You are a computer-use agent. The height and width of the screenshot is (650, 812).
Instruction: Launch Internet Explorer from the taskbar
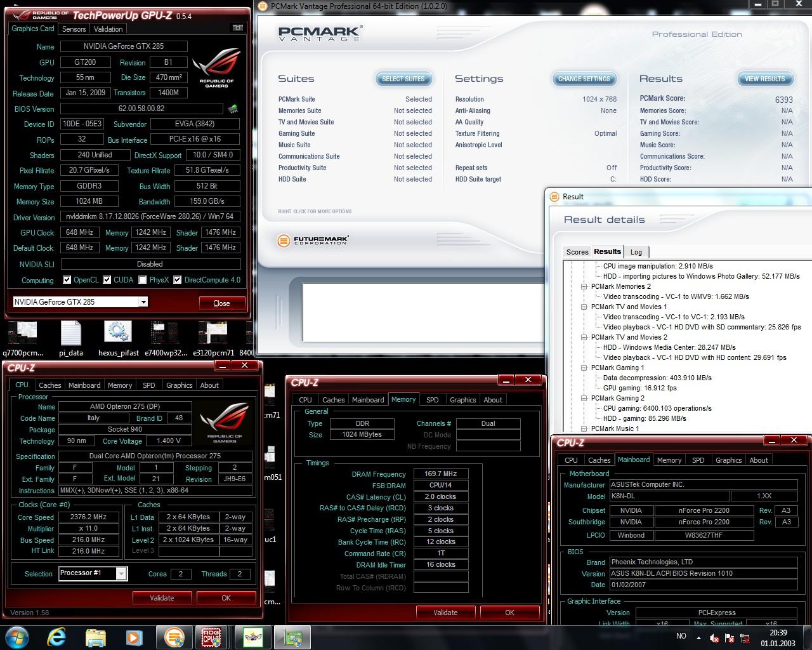pos(56,637)
